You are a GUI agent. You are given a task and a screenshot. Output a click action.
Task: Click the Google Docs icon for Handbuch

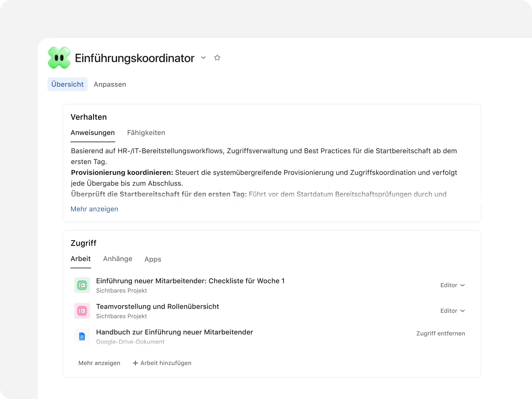82,336
